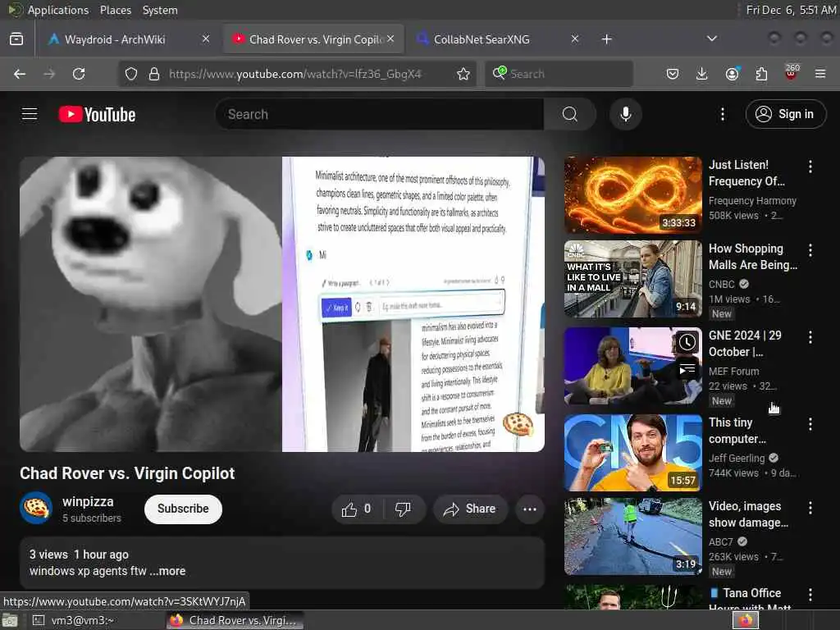Open uBlock extension badge showing 260

click(x=792, y=73)
